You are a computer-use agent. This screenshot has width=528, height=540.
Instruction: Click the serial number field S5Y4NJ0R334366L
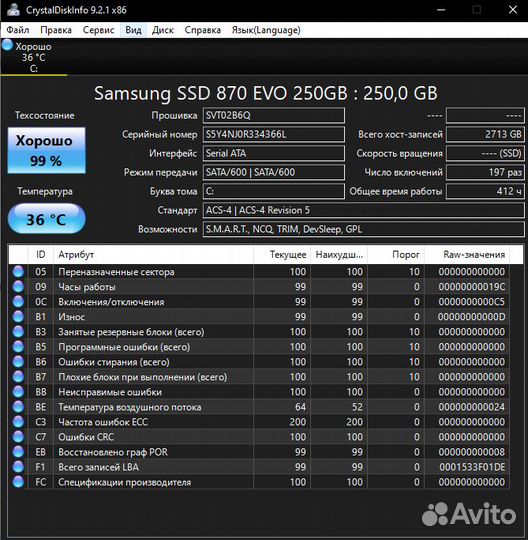(x=273, y=134)
